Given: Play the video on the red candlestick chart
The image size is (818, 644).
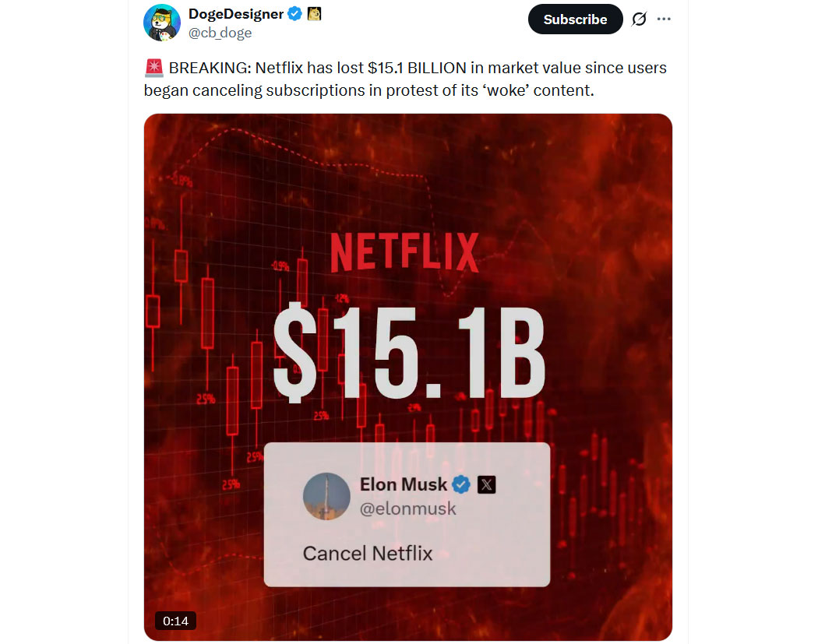Looking at the screenshot, I should pos(408,377).
